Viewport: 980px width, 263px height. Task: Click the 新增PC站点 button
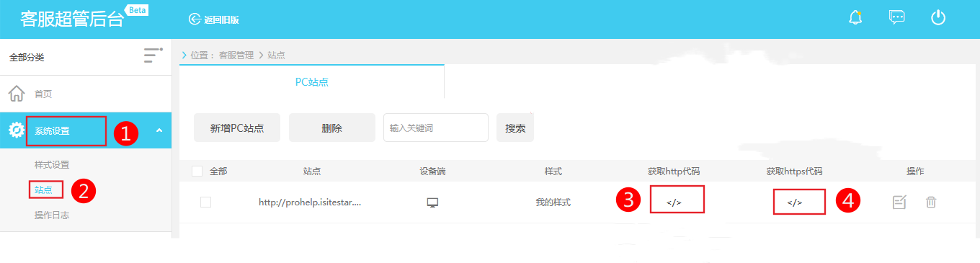[237, 128]
